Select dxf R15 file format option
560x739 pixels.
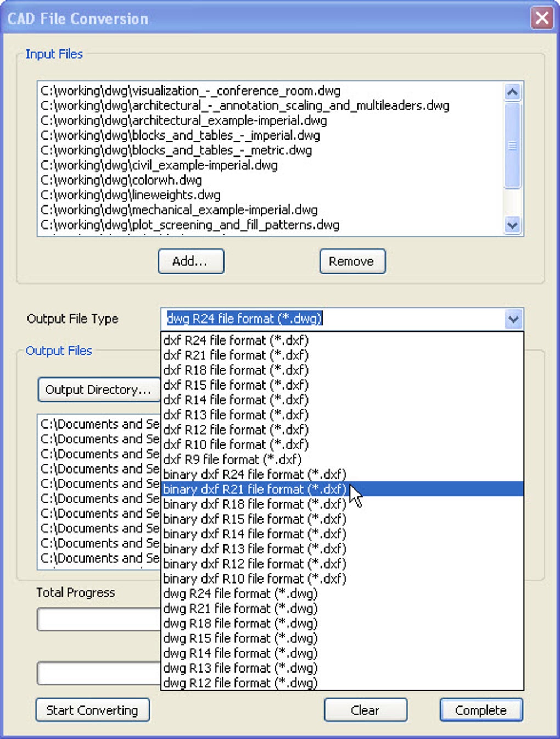tap(343, 385)
